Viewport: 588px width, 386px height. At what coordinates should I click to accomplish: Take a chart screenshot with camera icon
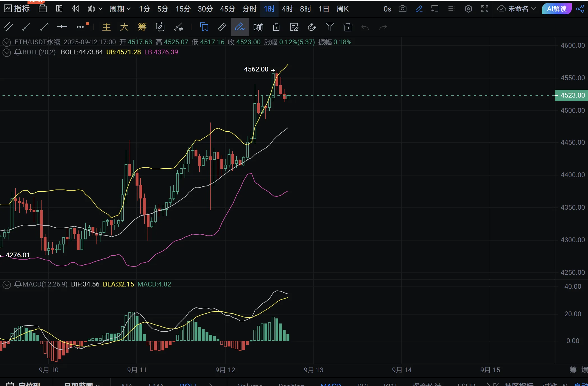pyautogui.click(x=403, y=9)
